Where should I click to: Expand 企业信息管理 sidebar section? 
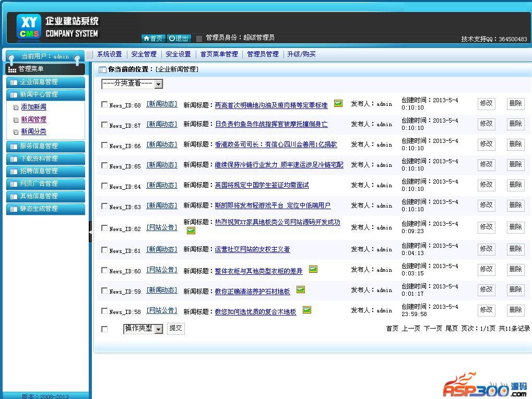(45, 82)
